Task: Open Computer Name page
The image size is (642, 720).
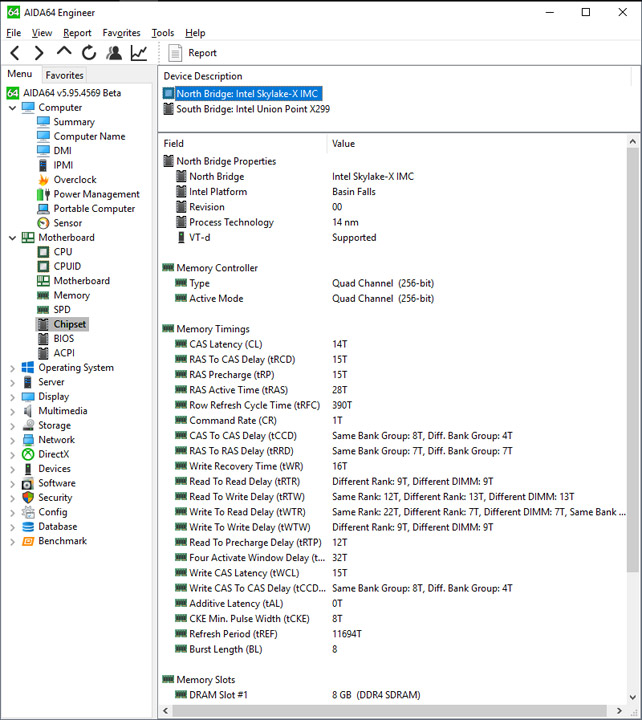Action: pyautogui.click(x=89, y=136)
